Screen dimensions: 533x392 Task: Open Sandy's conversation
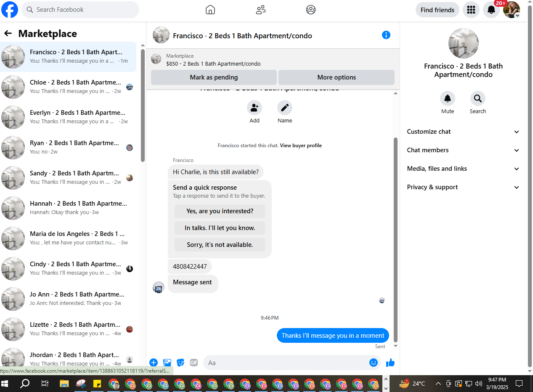coord(68,178)
